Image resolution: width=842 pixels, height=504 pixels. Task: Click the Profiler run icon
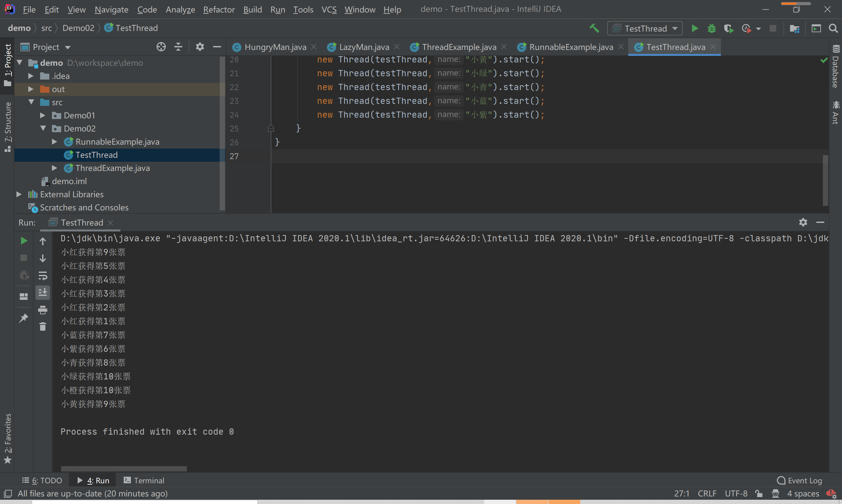pyautogui.click(x=747, y=28)
